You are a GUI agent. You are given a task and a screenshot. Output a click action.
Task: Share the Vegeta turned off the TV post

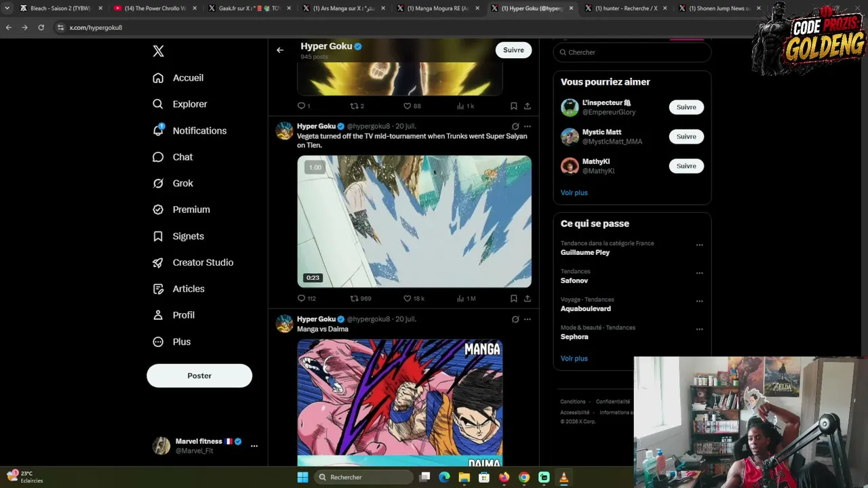pyautogui.click(x=527, y=298)
